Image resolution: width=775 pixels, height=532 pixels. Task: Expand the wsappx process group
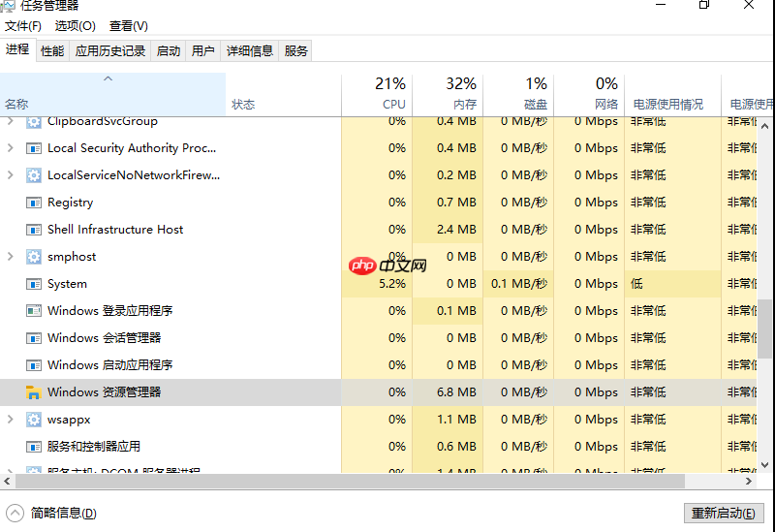tap(10, 420)
